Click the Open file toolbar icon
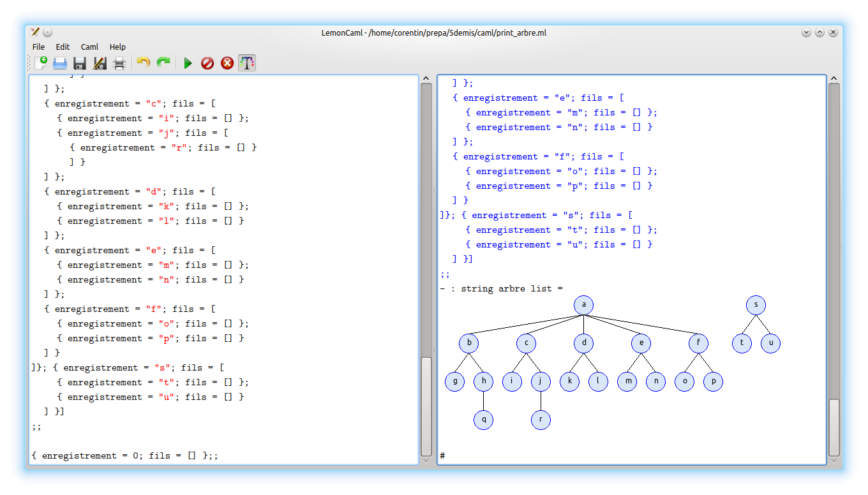Viewport: 868px width, 495px height. coord(60,63)
